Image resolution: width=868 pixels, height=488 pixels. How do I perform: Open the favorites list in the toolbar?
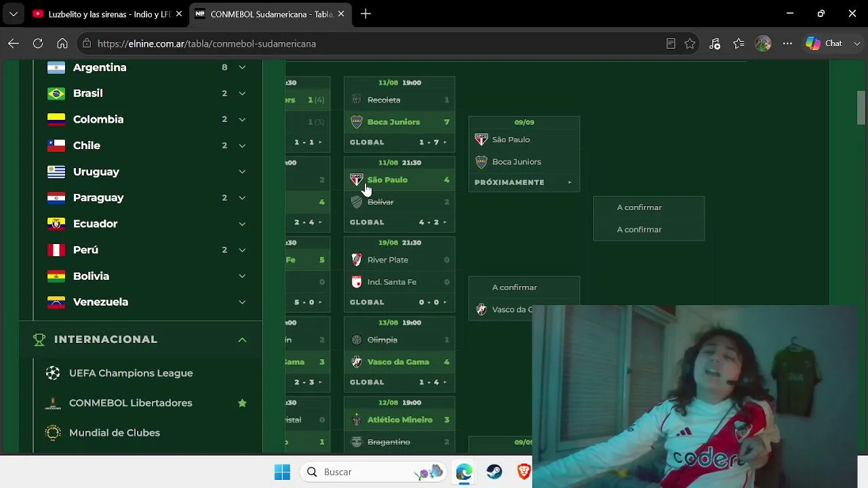[x=738, y=43]
